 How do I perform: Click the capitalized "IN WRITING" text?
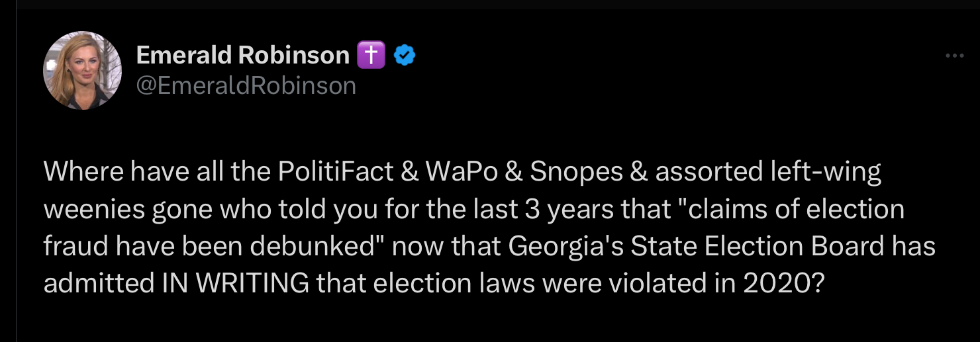235,283
